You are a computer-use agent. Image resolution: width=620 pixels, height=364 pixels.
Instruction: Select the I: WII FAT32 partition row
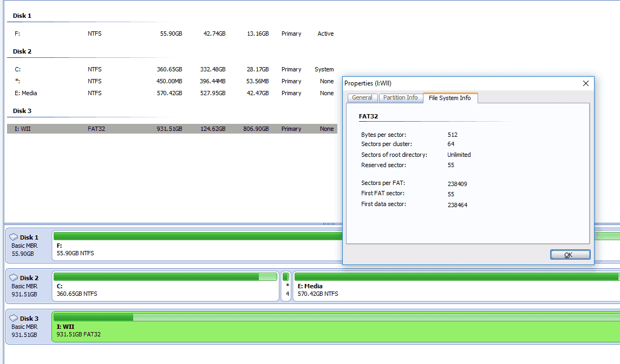[172, 129]
